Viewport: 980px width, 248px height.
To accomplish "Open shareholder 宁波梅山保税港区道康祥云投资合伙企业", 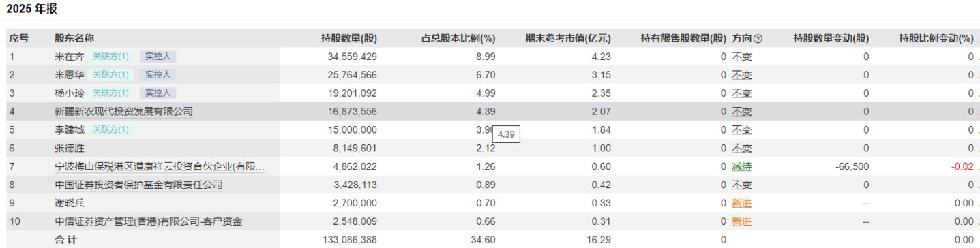I will 159,166.
